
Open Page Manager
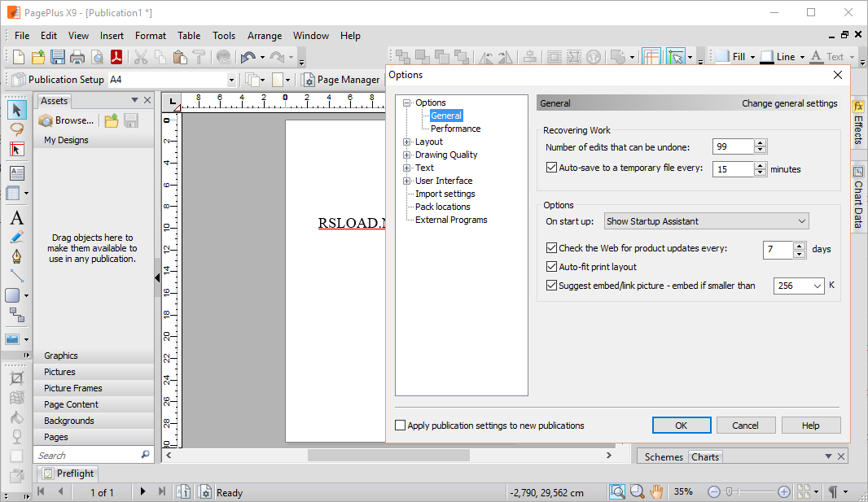[x=341, y=80]
